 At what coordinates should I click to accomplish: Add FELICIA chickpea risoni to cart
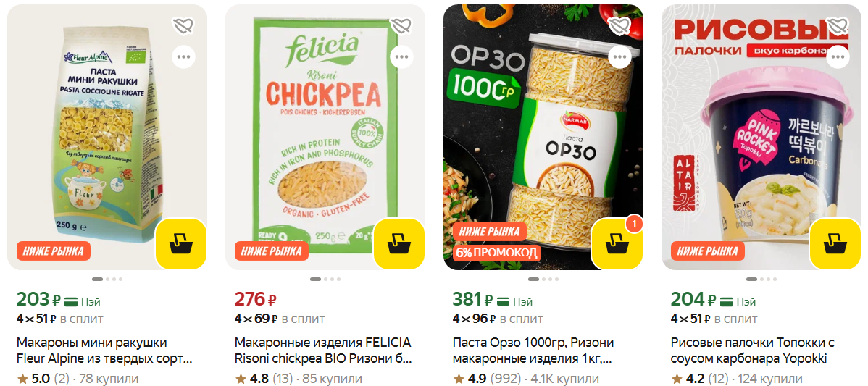pyautogui.click(x=399, y=244)
